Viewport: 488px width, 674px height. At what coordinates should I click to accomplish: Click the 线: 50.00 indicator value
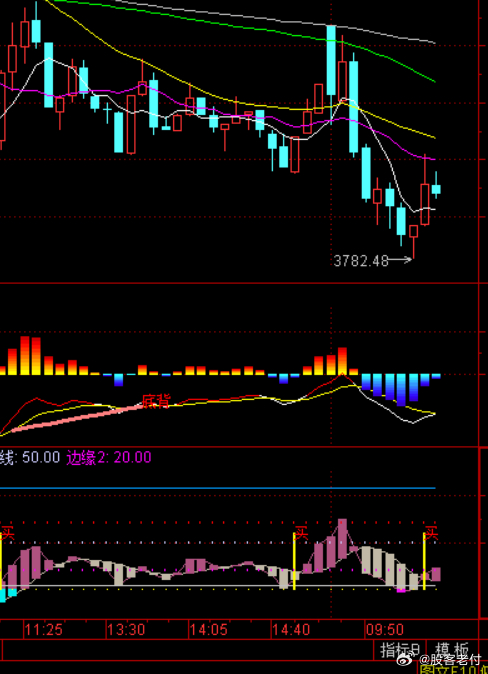coord(30,457)
